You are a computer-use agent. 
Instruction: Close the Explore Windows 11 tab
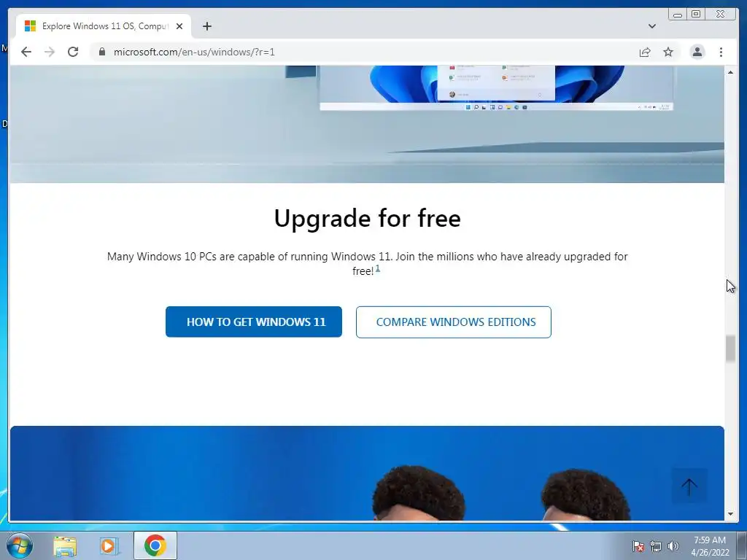[179, 26]
